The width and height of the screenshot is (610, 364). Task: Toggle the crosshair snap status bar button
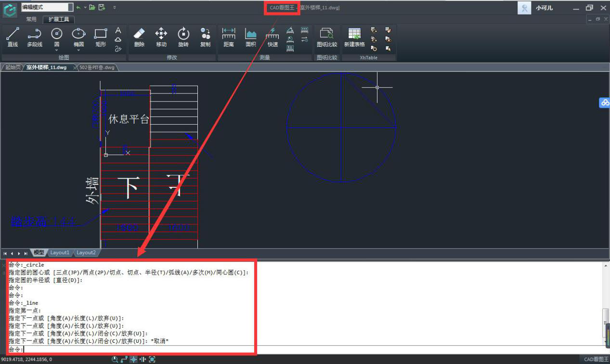133,359
